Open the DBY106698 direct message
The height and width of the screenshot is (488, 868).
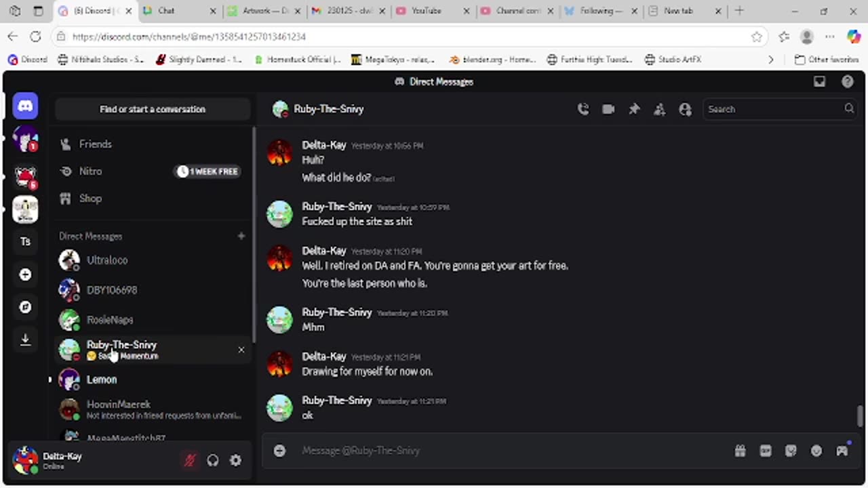tap(152, 290)
